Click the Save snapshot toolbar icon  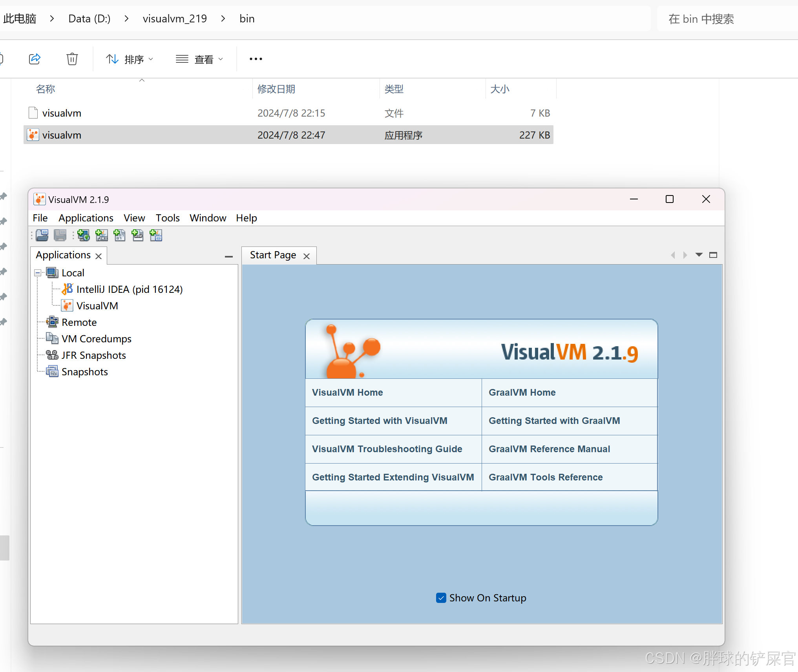point(60,235)
